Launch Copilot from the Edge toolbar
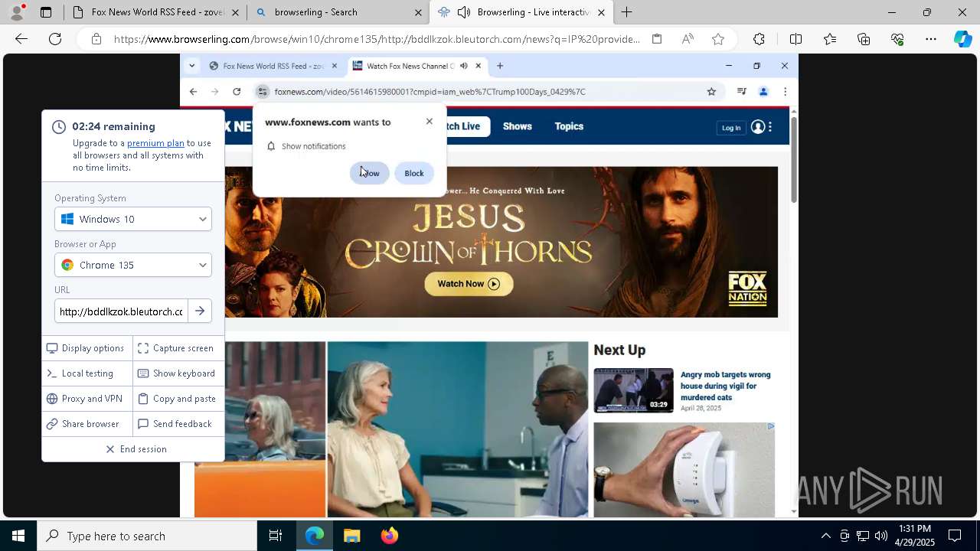The image size is (980, 551). [x=963, y=39]
